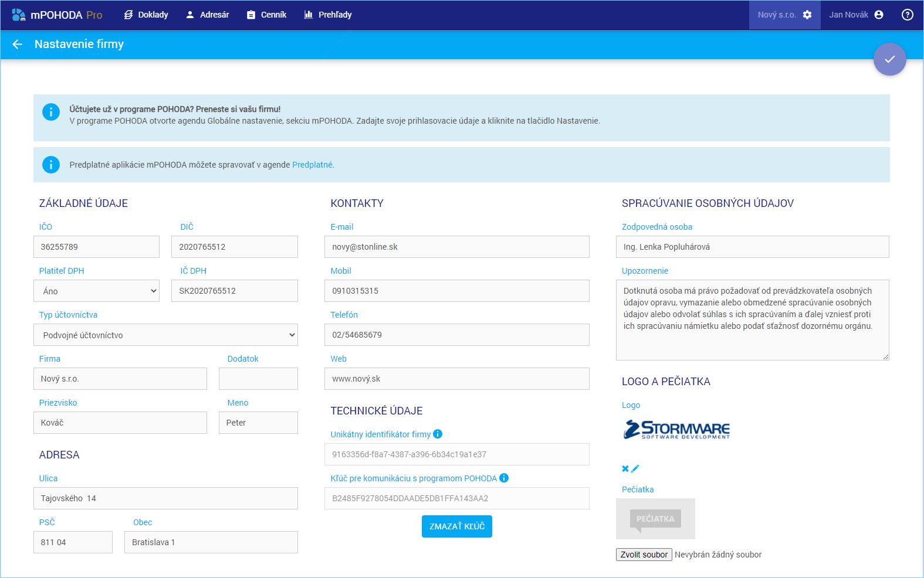Click the Web input field
The height and width of the screenshot is (578, 924).
[x=457, y=379]
